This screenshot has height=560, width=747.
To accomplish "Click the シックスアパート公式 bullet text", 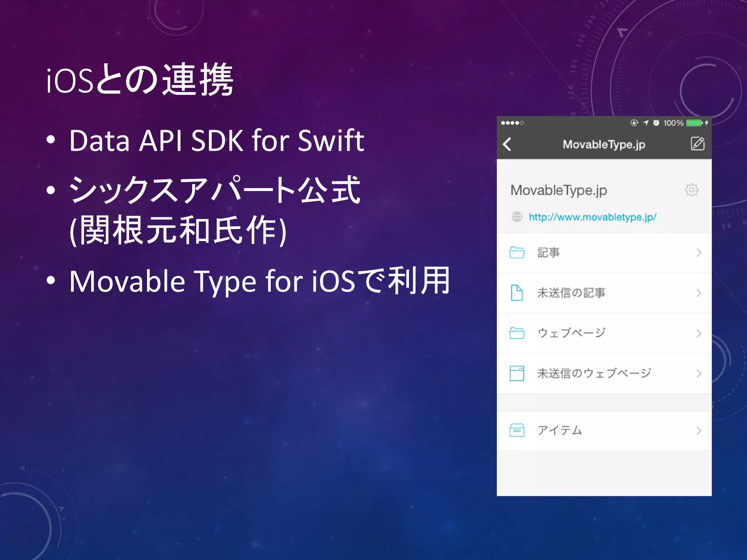I will coord(215,189).
